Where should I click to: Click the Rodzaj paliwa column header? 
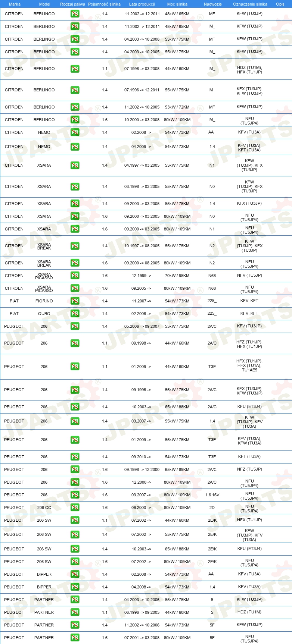[72, 4]
